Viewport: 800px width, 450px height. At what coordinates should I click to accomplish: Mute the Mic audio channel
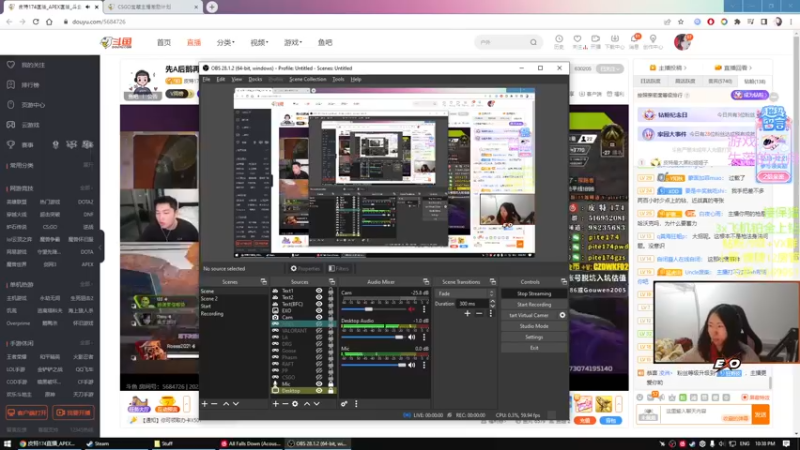(412, 365)
